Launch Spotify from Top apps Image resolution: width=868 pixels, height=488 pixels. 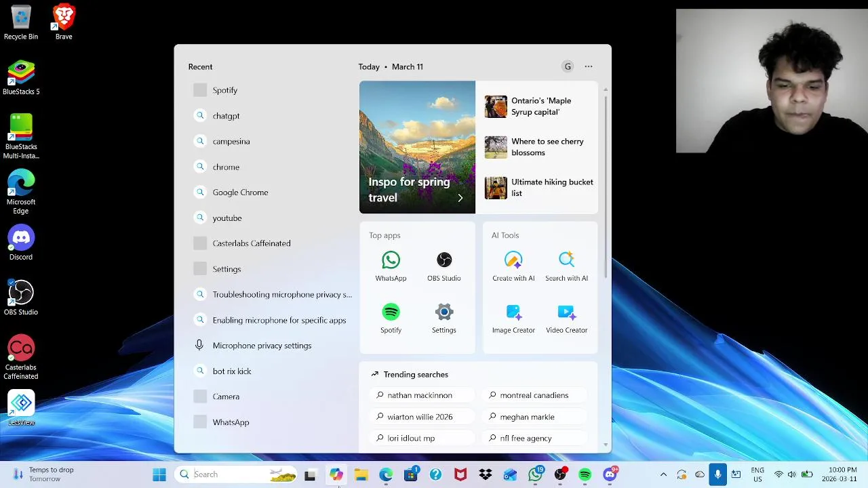click(391, 318)
